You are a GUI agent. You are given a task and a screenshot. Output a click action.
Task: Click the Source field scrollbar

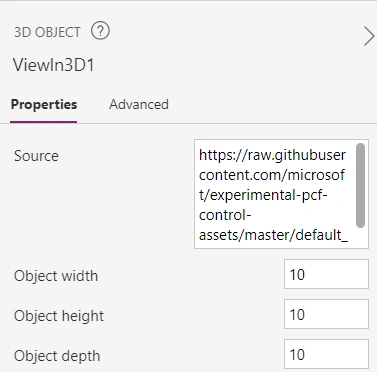pos(360,185)
